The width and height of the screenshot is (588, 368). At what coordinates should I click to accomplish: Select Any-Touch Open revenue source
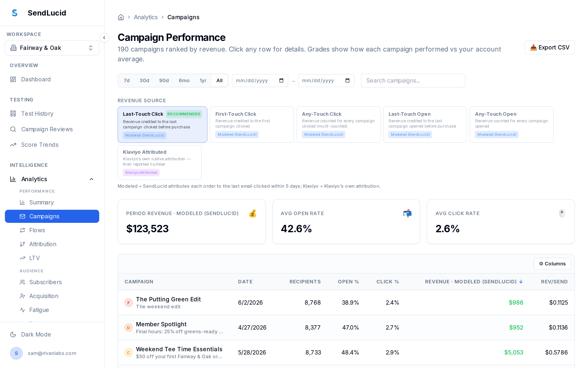(511, 124)
